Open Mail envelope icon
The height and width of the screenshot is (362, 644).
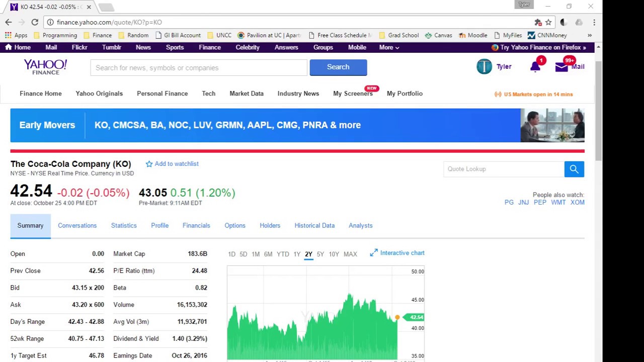pyautogui.click(x=561, y=66)
